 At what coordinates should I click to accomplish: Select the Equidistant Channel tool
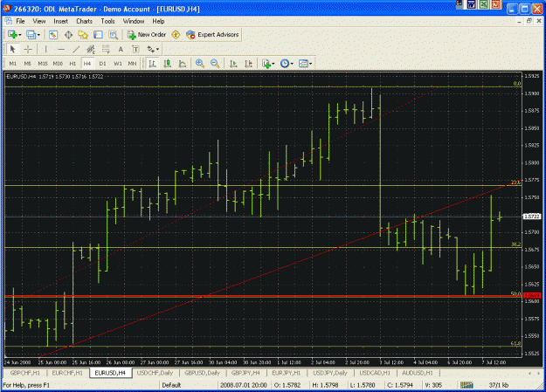click(91, 50)
